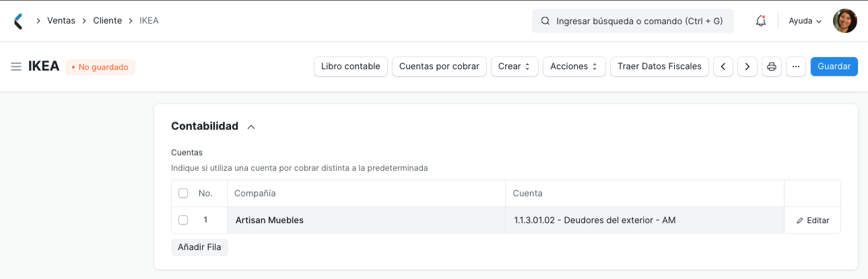868x279 pixels.
Task: Open the Acciones dropdown
Action: [x=574, y=67]
